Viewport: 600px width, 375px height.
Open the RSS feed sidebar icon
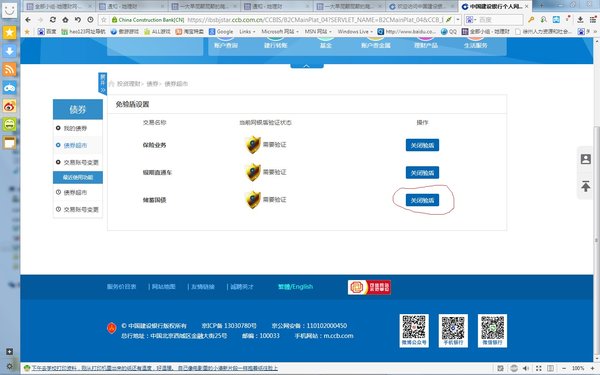pos(10,69)
